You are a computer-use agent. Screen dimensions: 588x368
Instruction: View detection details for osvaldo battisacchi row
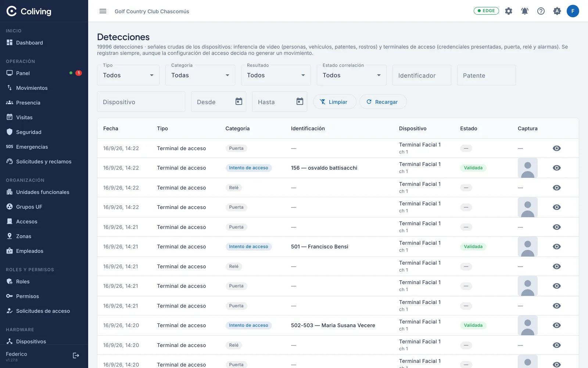click(557, 168)
